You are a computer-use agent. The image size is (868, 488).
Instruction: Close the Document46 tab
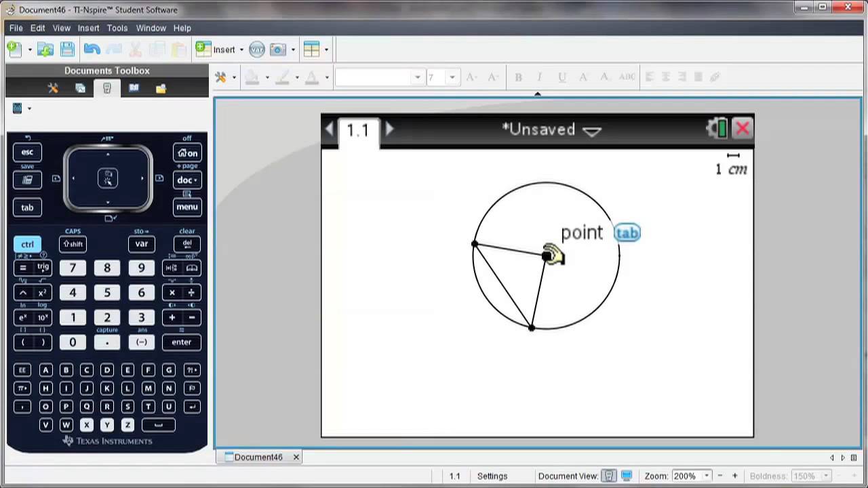[296, 457]
